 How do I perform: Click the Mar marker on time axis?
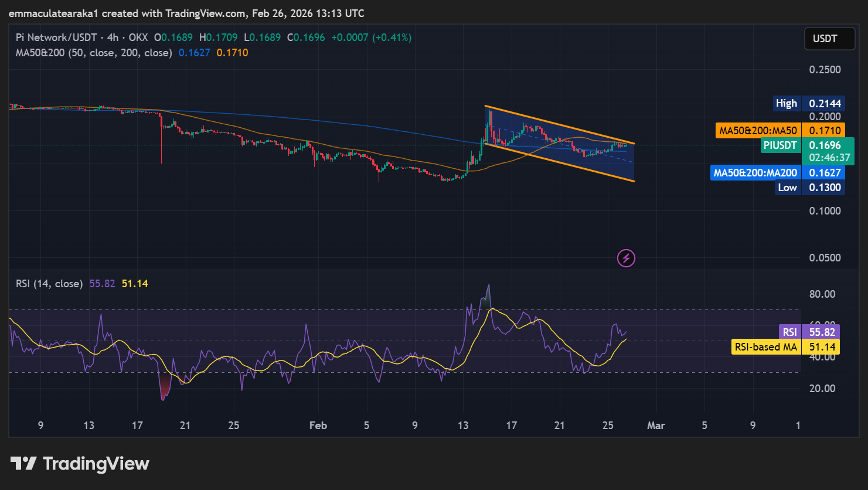[656, 426]
